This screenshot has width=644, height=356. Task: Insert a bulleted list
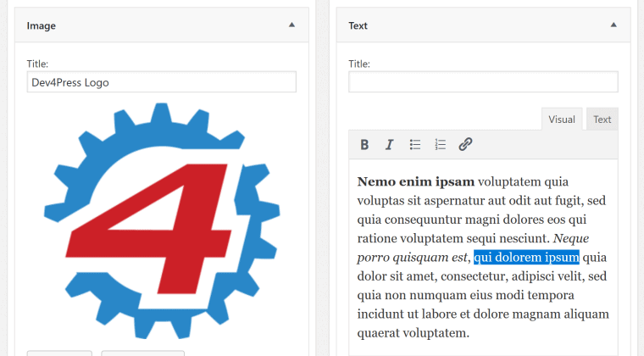coord(415,145)
